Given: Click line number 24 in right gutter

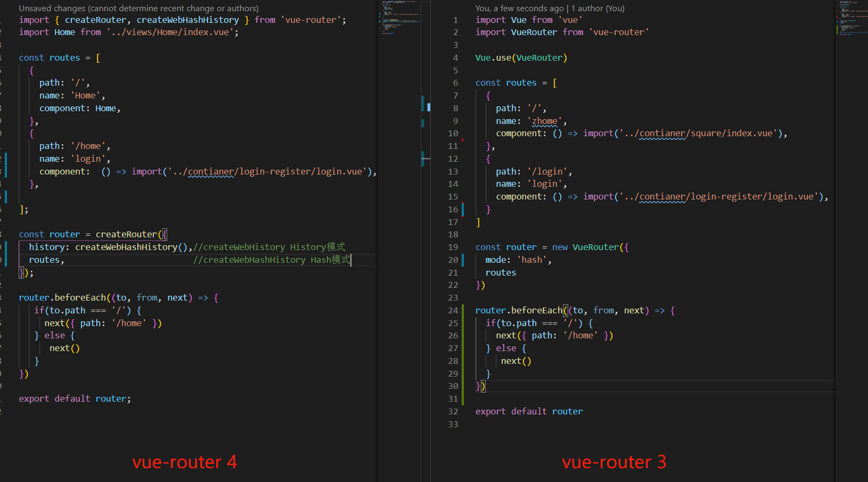Looking at the screenshot, I should pos(453,311).
